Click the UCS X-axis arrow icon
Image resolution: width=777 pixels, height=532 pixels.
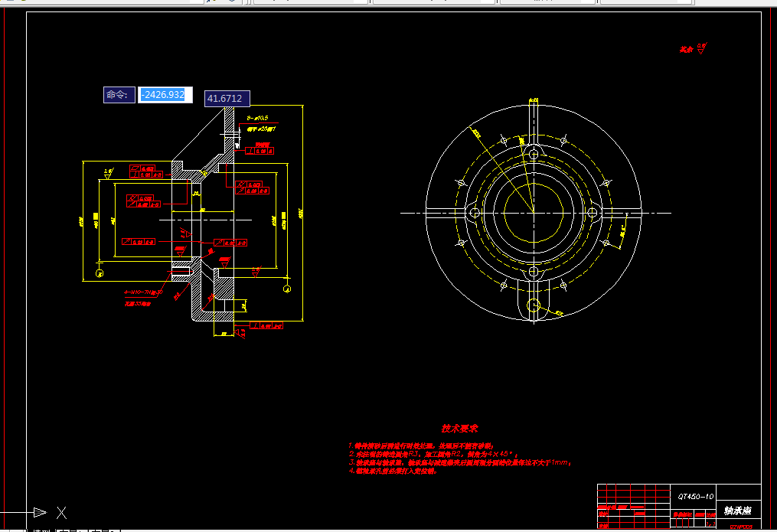(40, 512)
